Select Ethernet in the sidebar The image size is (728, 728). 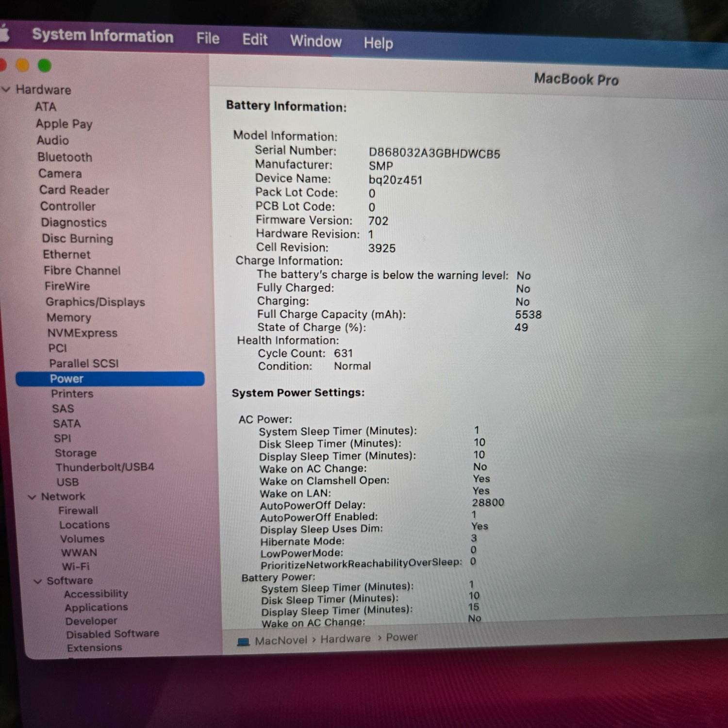(67, 255)
